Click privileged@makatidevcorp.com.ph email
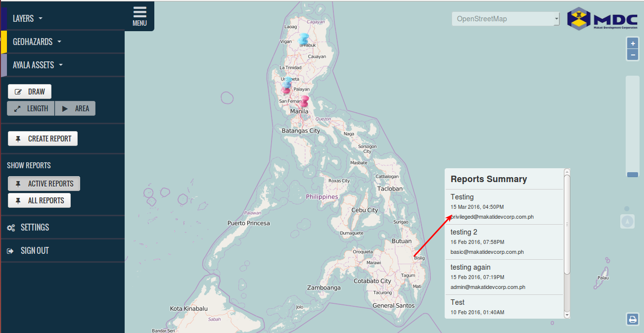Viewport: 644px width, 333px height. pos(492,217)
